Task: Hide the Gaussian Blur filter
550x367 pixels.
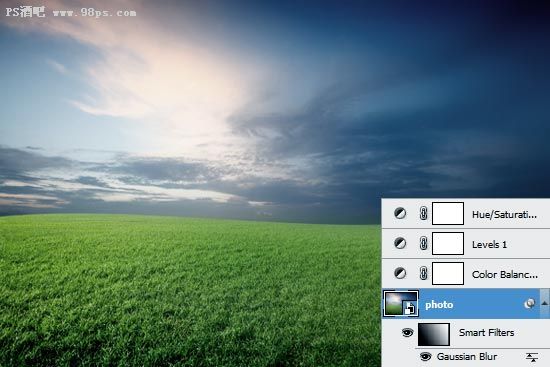Action: tap(425, 356)
